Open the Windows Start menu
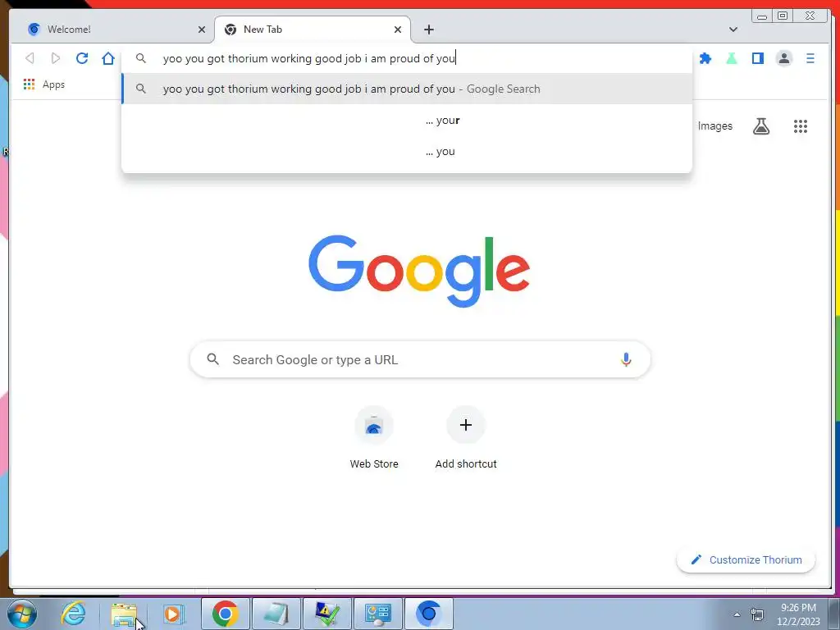The image size is (840, 630). point(22,614)
